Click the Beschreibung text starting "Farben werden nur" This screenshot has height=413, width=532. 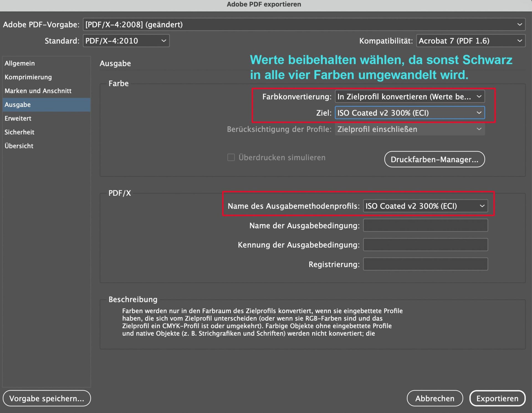pos(262,322)
